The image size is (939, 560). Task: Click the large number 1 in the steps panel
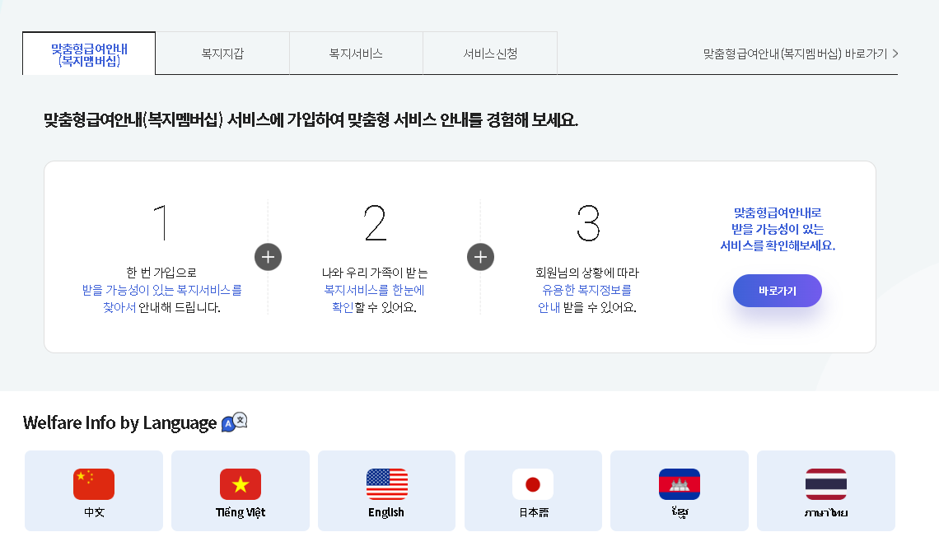tap(162, 221)
